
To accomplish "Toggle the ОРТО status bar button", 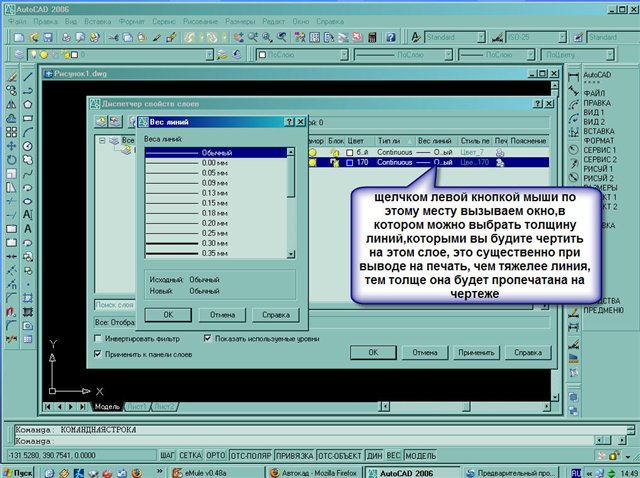I will click(x=215, y=455).
